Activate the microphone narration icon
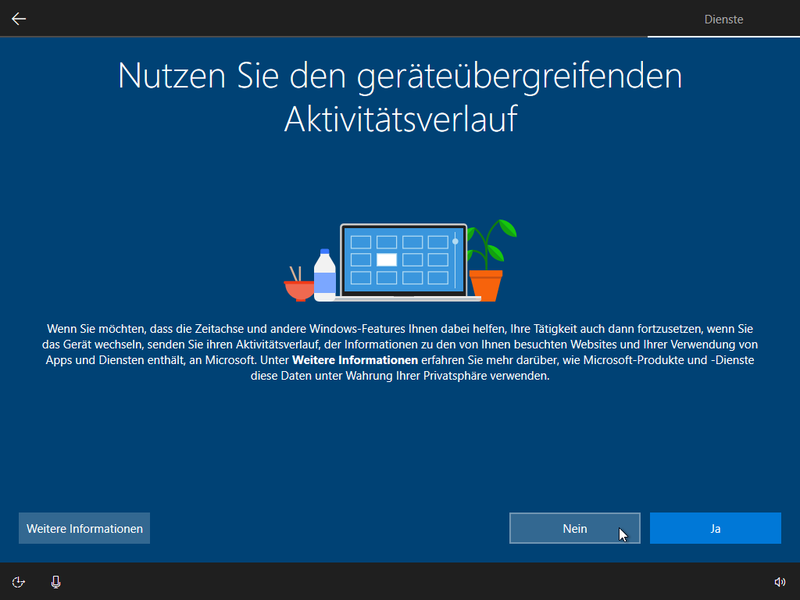800x600 pixels. tap(56, 581)
